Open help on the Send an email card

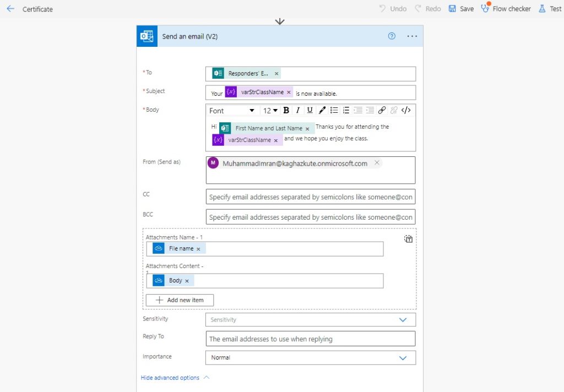click(x=391, y=36)
